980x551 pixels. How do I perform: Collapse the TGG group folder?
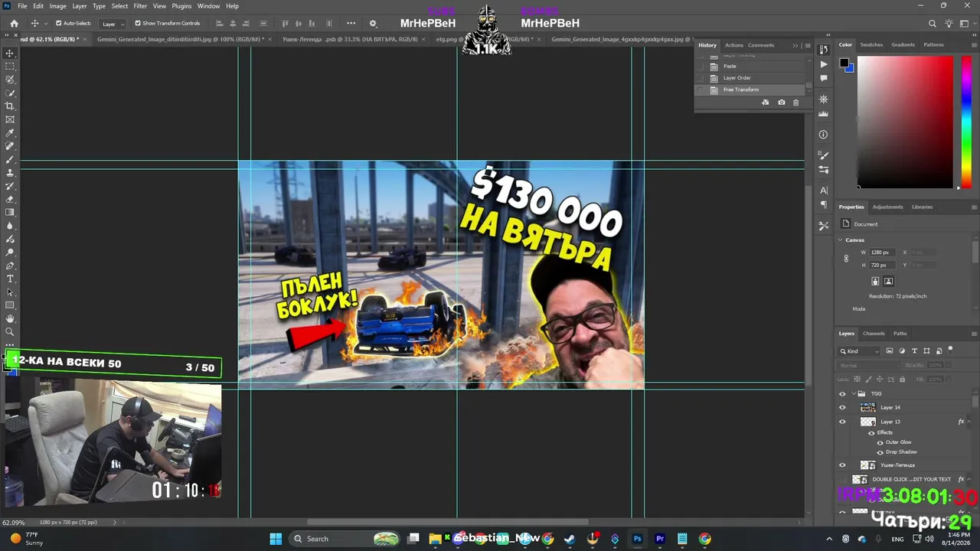[x=852, y=394]
